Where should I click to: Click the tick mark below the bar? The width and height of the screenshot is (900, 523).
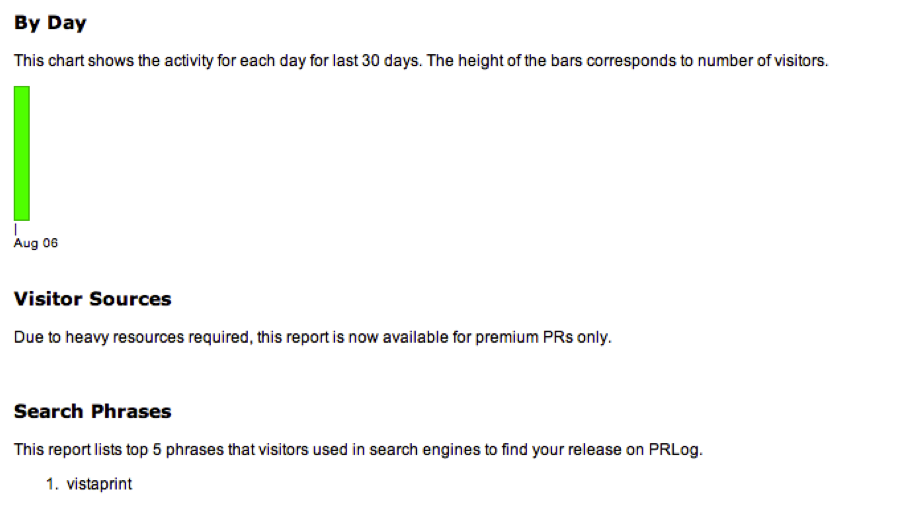15,229
